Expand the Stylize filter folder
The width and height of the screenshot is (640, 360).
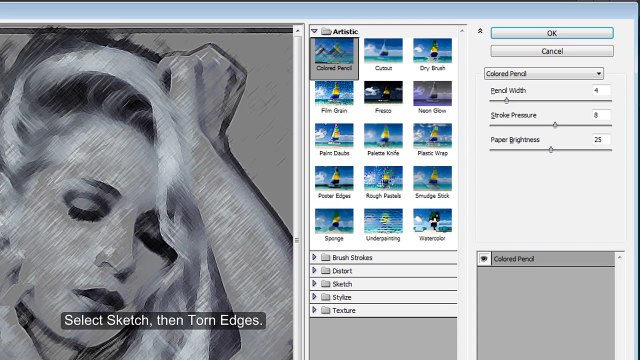314,297
